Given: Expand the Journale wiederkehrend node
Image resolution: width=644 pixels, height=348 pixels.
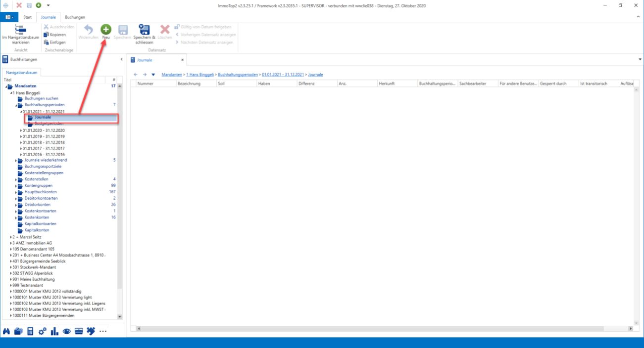Looking at the screenshot, I should coord(16,160).
